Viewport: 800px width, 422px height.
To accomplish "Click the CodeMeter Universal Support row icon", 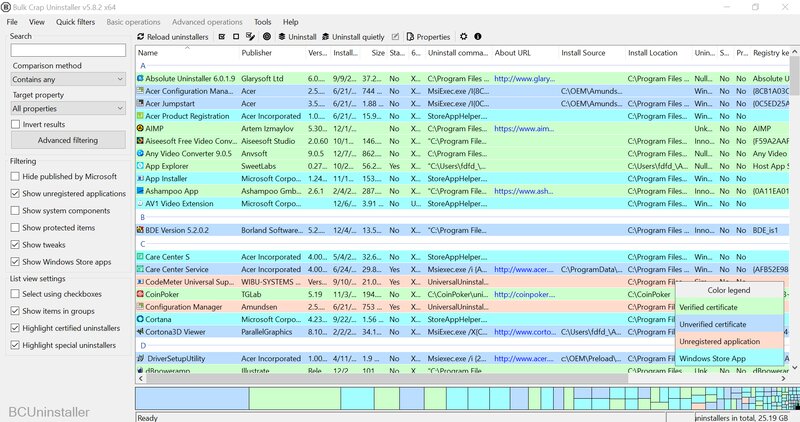I will coord(140,282).
